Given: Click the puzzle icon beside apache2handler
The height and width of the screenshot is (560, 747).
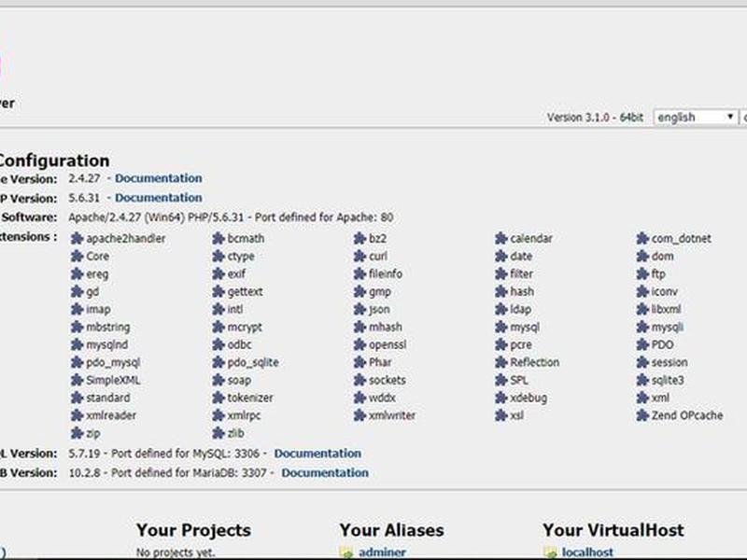Looking at the screenshot, I should [x=77, y=239].
